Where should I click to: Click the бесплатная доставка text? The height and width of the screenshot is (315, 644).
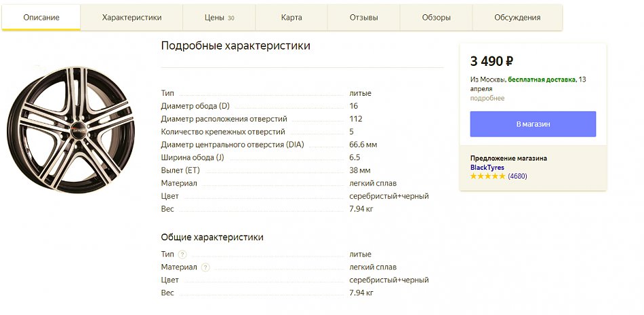[x=541, y=79]
